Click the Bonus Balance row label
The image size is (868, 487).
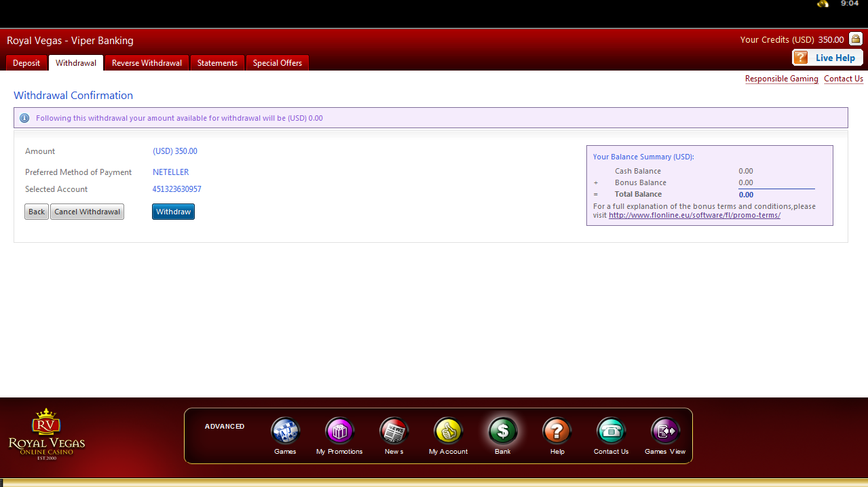pyautogui.click(x=641, y=182)
